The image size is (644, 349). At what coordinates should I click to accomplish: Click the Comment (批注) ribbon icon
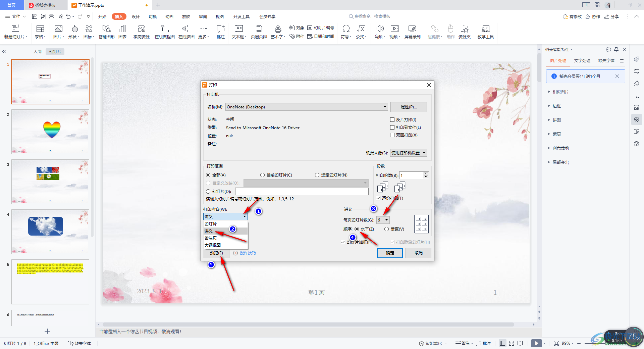tap(221, 29)
